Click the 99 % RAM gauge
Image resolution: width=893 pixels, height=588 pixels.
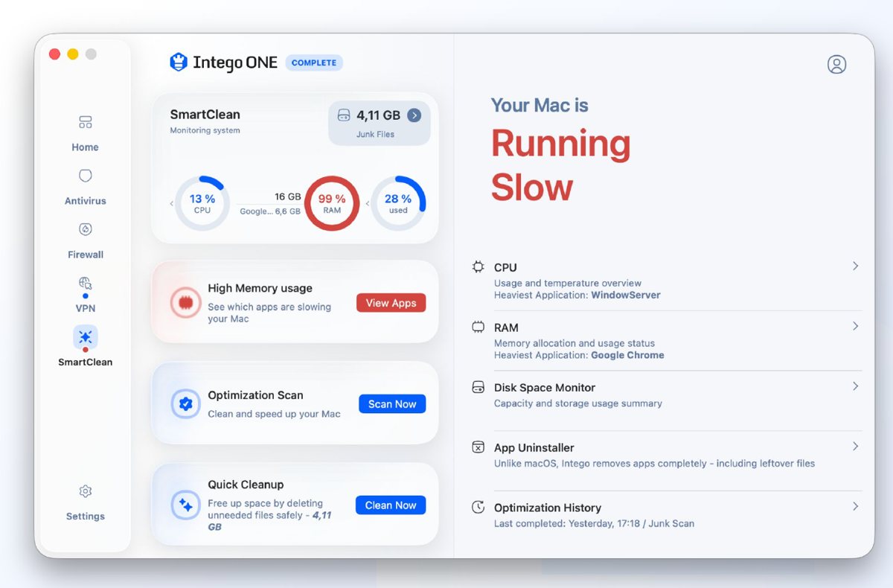click(332, 203)
